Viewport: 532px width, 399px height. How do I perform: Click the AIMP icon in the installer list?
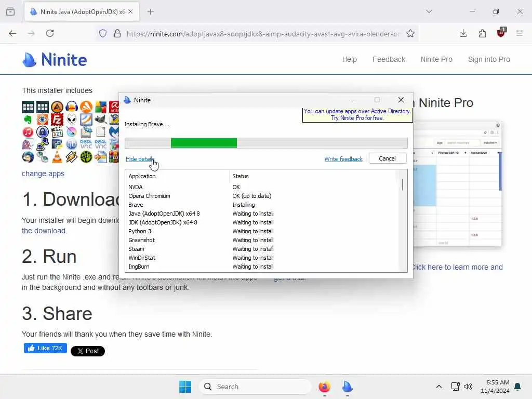click(57, 107)
